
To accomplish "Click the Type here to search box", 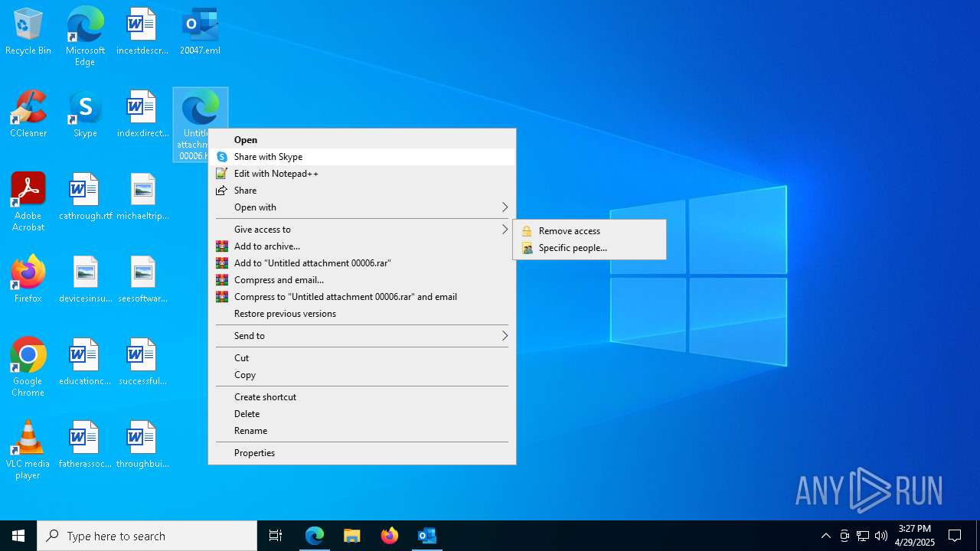I will pyautogui.click(x=147, y=536).
